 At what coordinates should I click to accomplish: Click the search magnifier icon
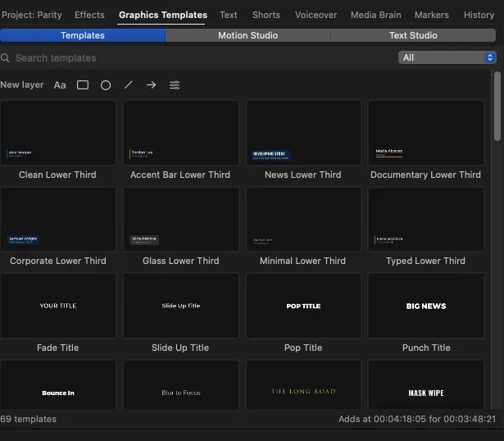5,58
